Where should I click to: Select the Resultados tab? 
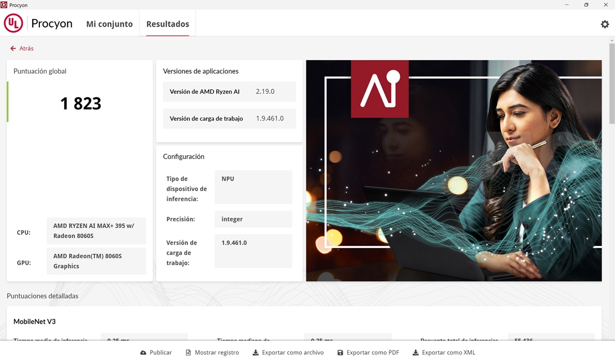pyautogui.click(x=167, y=23)
